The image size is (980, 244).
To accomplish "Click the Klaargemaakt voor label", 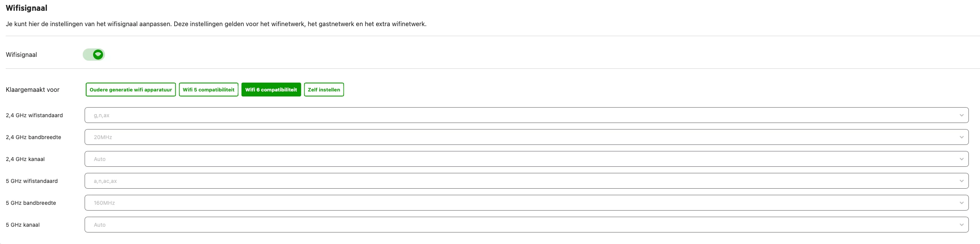I will coord(33,90).
